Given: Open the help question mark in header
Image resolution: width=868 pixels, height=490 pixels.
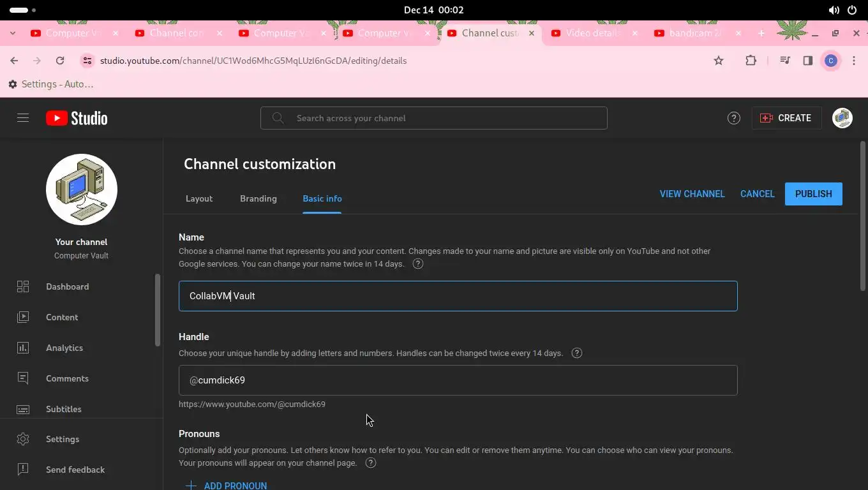Looking at the screenshot, I should (734, 118).
